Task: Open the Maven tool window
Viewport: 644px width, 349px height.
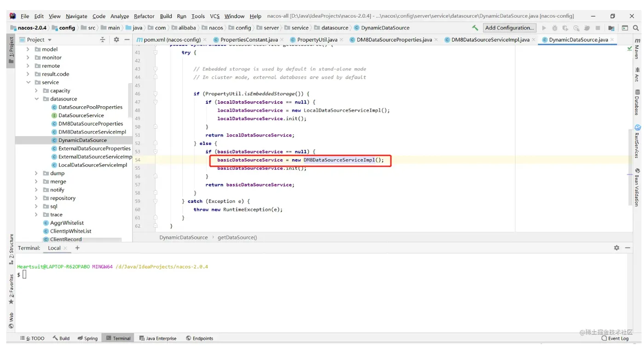Action: click(x=637, y=48)
